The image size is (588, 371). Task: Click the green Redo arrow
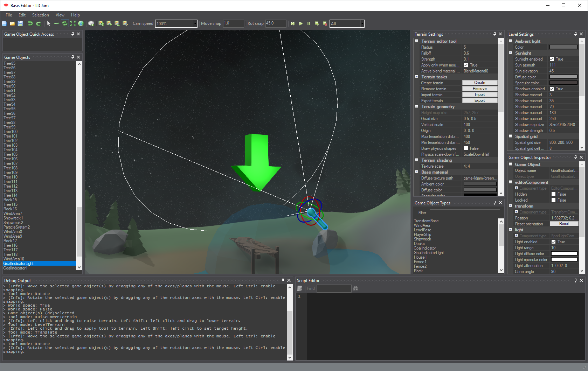[39, 23]
